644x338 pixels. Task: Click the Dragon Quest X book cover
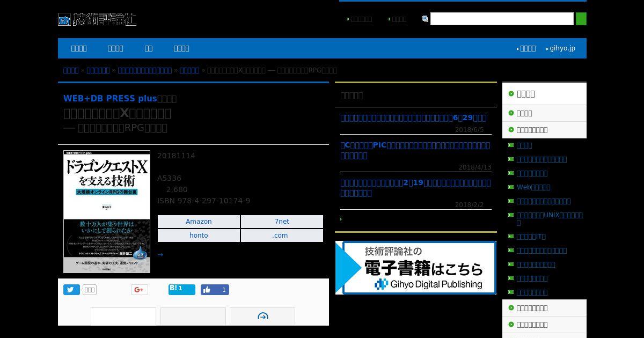click(107, 211)
